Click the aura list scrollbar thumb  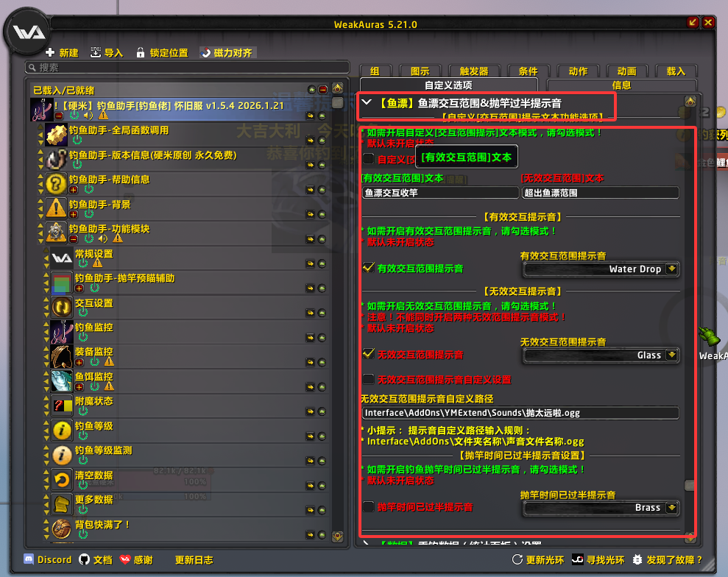coord(338,102)
